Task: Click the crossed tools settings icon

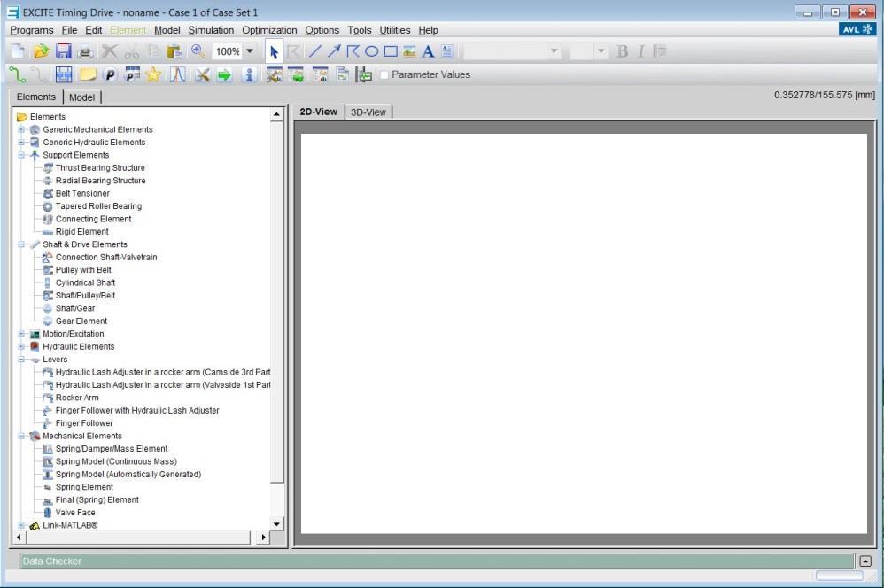Action: pos(202,74)
